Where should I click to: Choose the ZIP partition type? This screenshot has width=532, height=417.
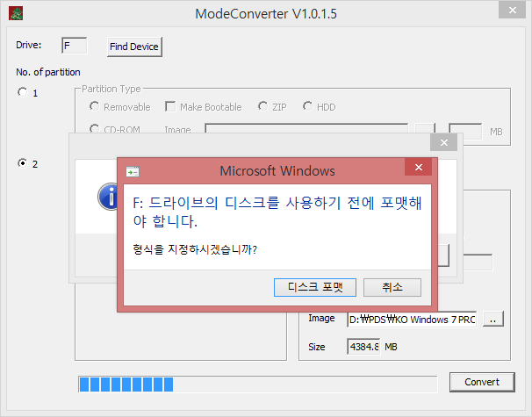click(x=262, y=107)
